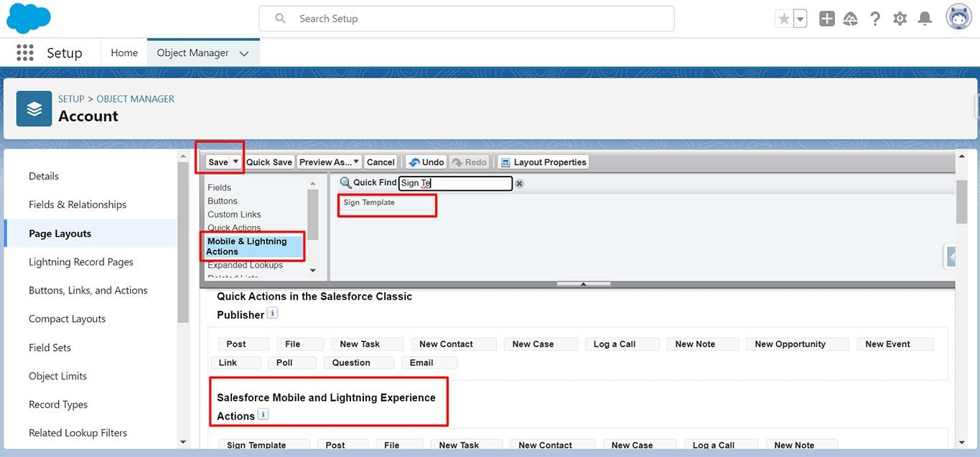Select Expanded Lookups in the palette list

(x=245, y=265)
